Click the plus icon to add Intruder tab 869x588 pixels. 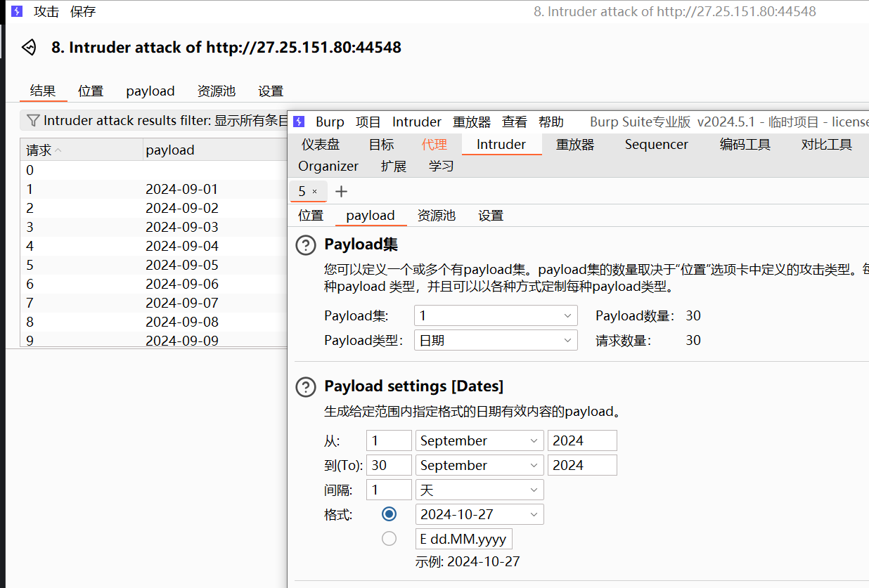[x=341, y=192]
